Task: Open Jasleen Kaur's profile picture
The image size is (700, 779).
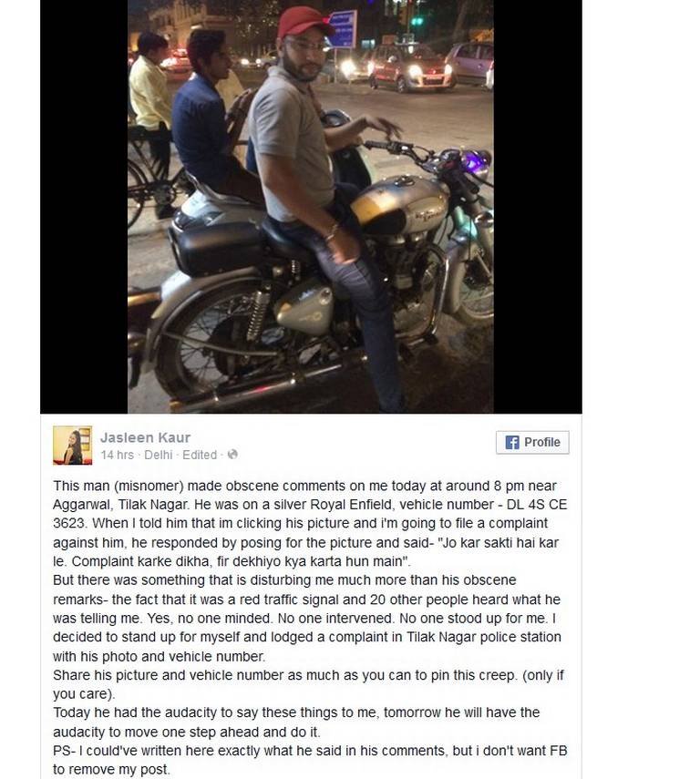Action: tap(73, 446)
